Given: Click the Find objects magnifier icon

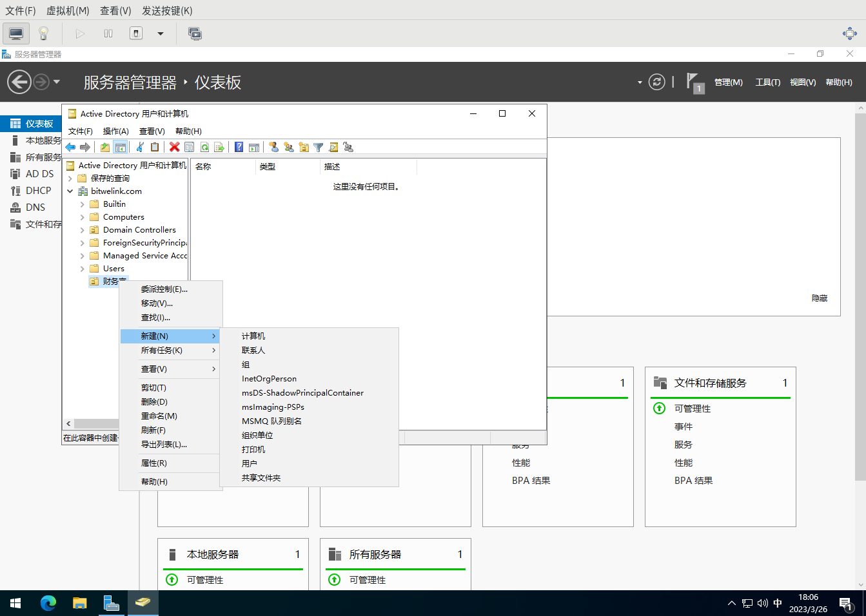Looking at the screenshot, I should point(333,147).
